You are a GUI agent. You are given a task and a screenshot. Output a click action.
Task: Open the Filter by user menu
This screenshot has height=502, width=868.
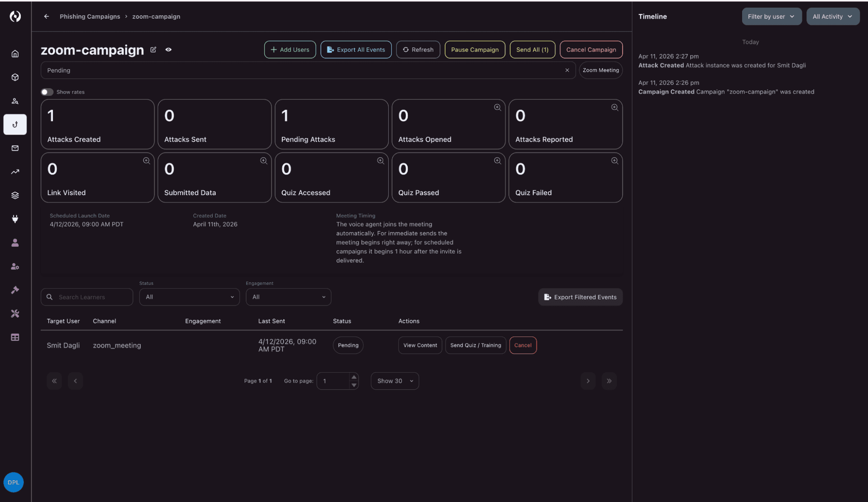[772, 16]
